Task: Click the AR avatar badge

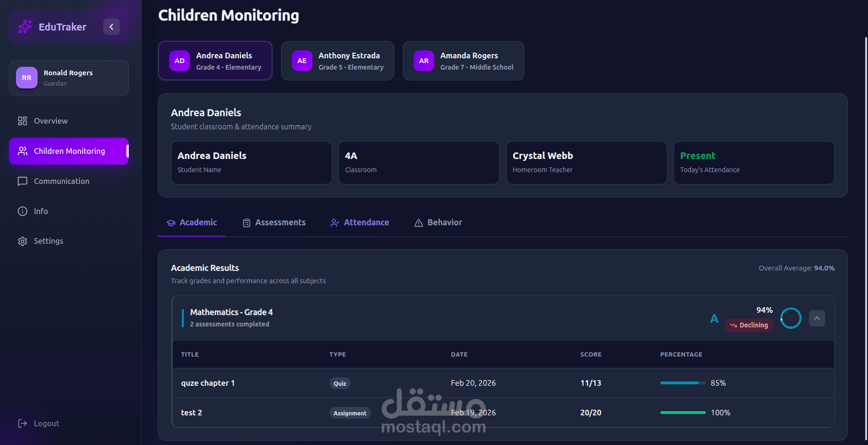Action: (424, 61)
